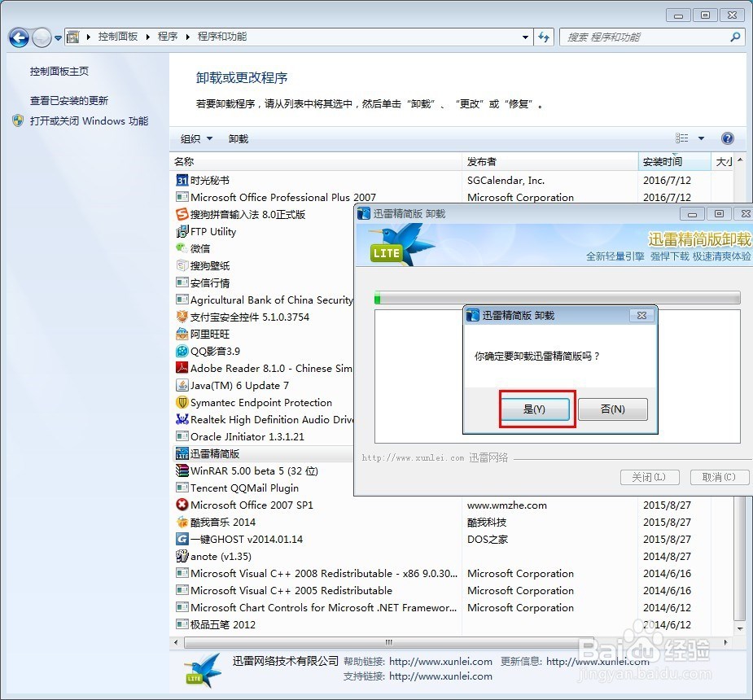Viewport: 753px width, 700px height.
Task: Select 程序 in the breadcrumb path
Action: coord(168,37)
